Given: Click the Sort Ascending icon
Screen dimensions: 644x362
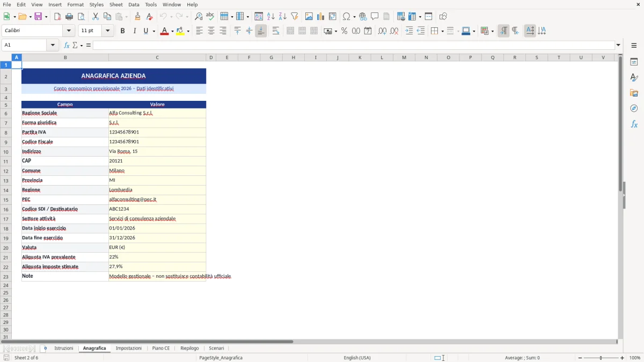Looking at the screenshot, I should 271,17.
